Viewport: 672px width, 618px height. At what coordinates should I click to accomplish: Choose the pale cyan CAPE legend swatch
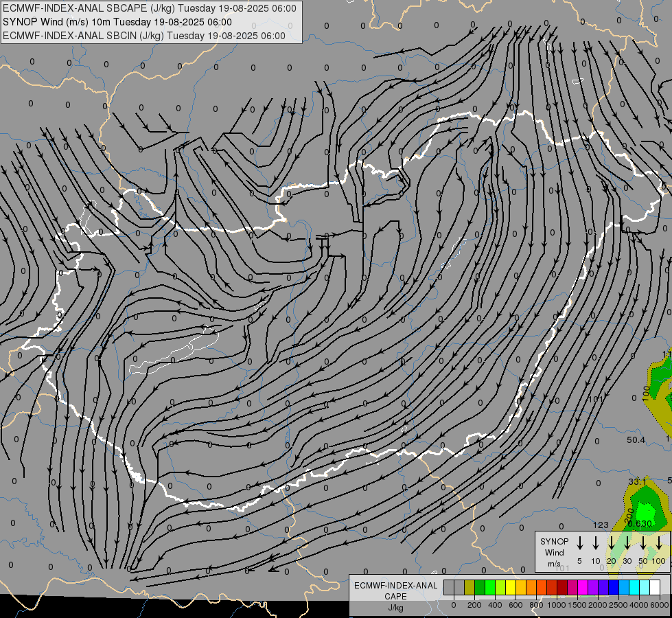pos(644,587)
